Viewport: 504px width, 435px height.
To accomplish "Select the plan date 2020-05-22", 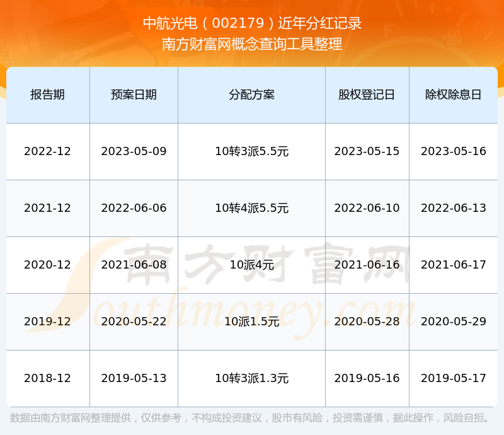I will click(134, 322).
